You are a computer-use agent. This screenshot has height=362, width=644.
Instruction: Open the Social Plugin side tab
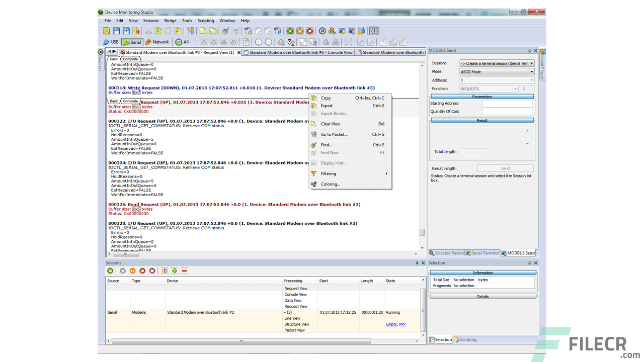pyautogui.click(x=542, y=64)
